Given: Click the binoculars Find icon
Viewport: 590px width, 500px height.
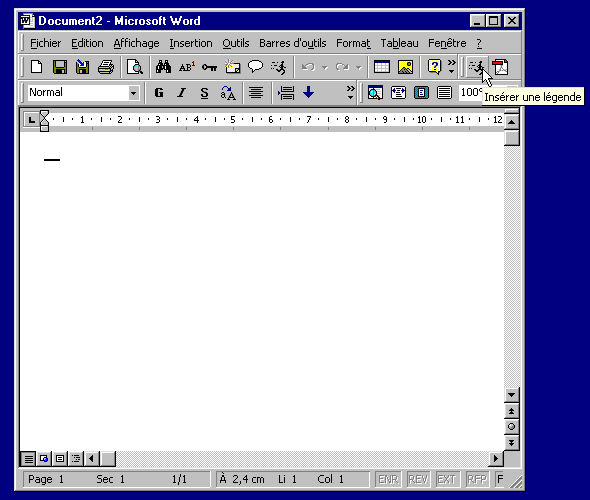Looking at the screenshot, I should tap(163, 67).
